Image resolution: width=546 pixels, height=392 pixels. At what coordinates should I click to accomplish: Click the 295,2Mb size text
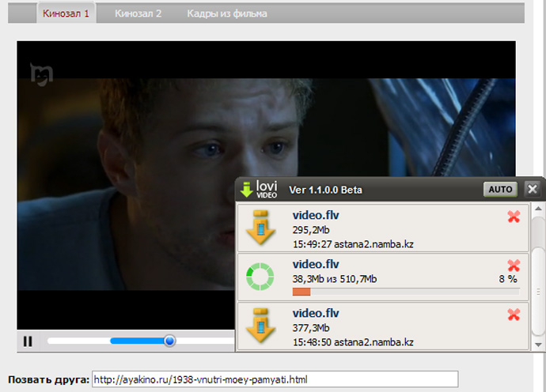click(x=311, y=230)
